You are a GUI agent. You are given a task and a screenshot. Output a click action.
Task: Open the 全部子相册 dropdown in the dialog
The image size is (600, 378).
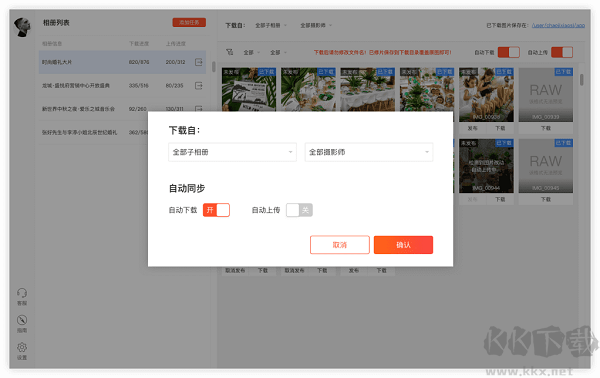tap(232, 152)
